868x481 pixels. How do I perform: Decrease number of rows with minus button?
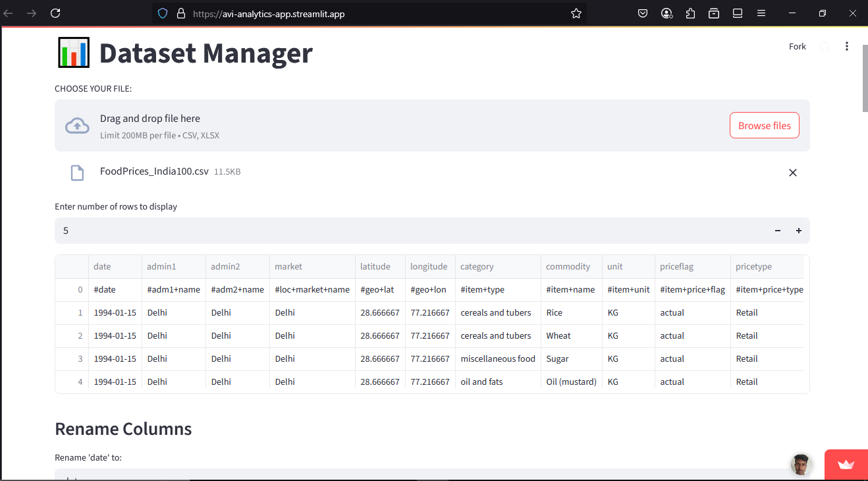pyautogui.click(x=778, y=231)
